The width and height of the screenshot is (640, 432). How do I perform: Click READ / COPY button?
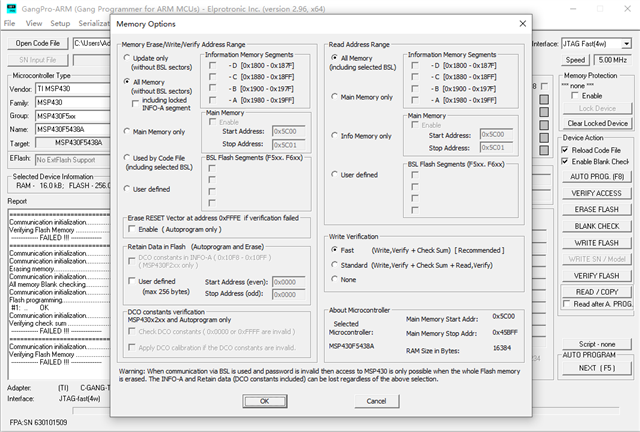point(596,292)
